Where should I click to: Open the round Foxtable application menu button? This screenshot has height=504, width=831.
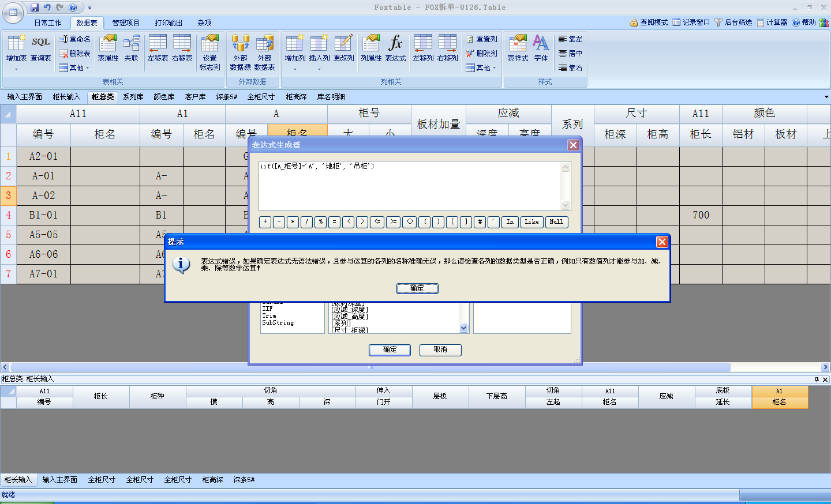pyautogui.click(x=13, y=12)
